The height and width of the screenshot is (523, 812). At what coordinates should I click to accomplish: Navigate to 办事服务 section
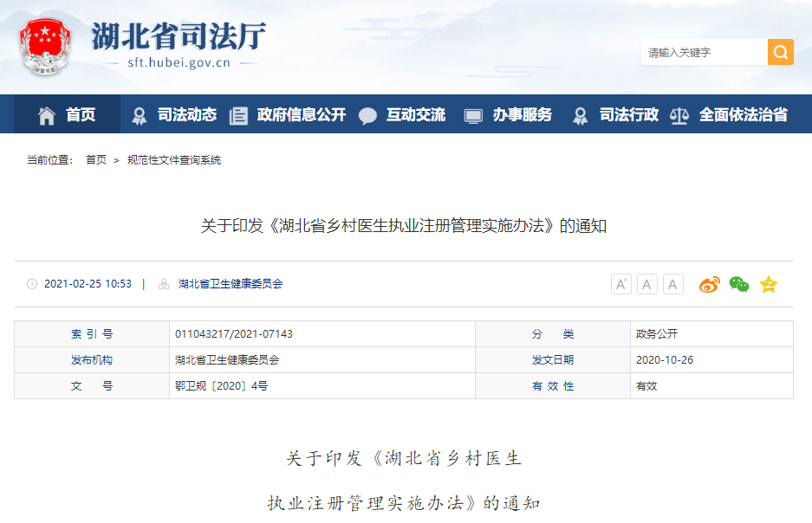tap(509, 114)
